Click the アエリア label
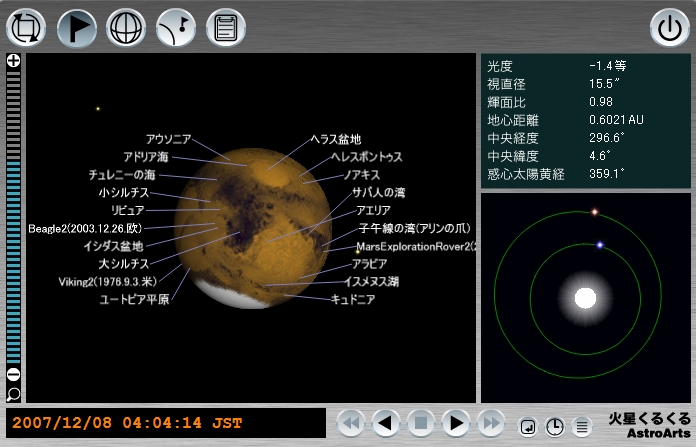Image resolution: width=696 pixels, height=447 pixels. click(373, 210)
